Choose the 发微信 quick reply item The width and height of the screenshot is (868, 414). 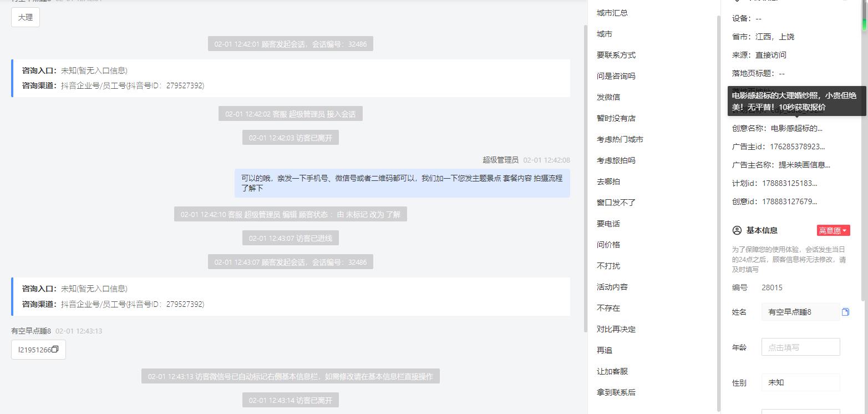coord(608,97)
